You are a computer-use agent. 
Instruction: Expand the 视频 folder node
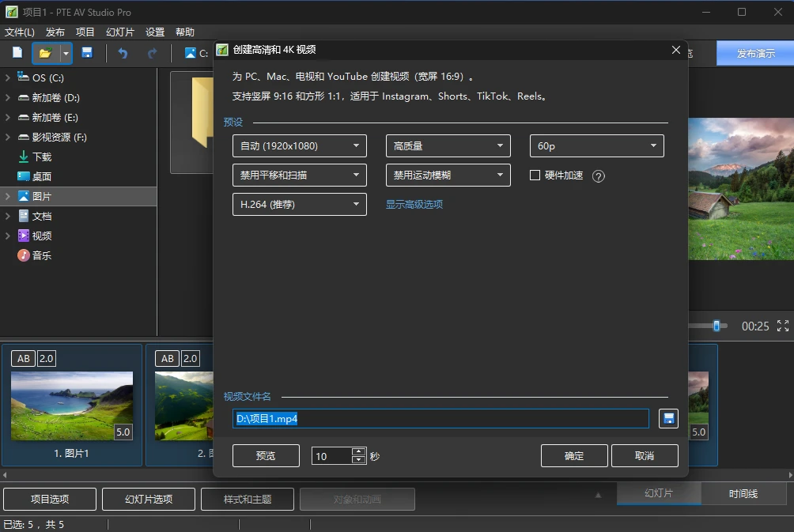tap(8, 236)
